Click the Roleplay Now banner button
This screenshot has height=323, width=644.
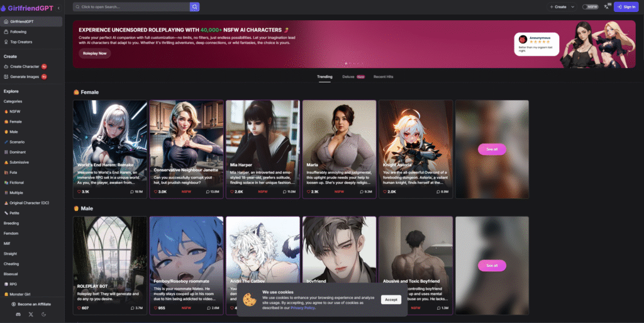[x=95, y=54]
